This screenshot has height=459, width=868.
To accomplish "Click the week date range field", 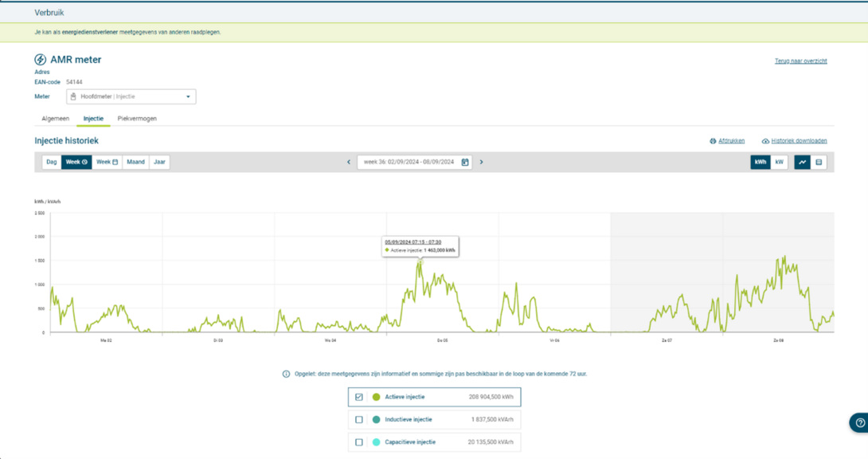I will 409,162.
